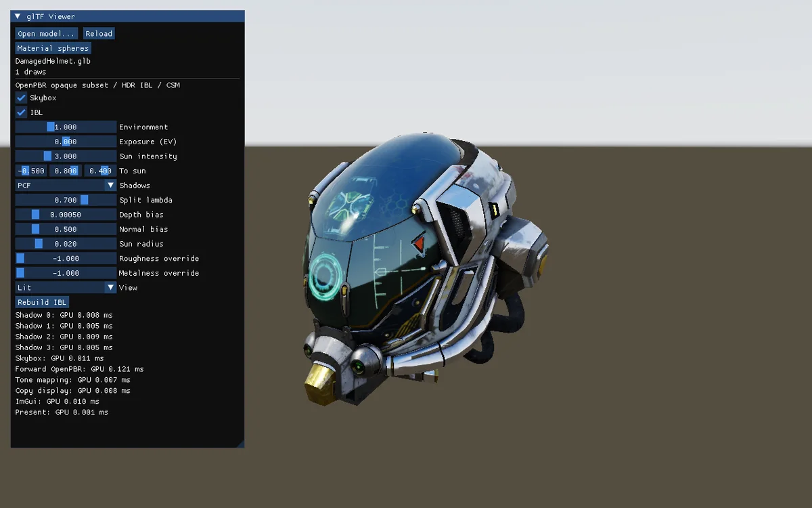
Task: Open the Shadows PCF dropdown
Action: coord(66,186)
